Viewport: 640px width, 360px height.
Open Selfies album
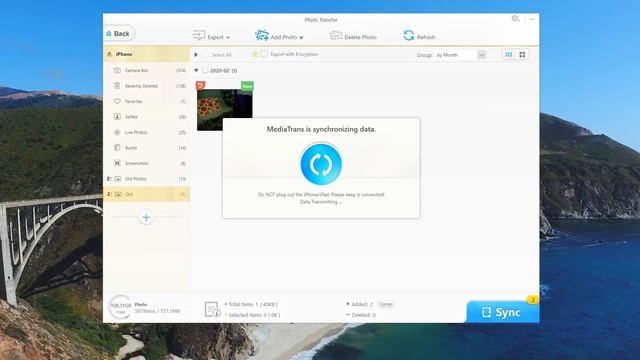tap(147, 117)
